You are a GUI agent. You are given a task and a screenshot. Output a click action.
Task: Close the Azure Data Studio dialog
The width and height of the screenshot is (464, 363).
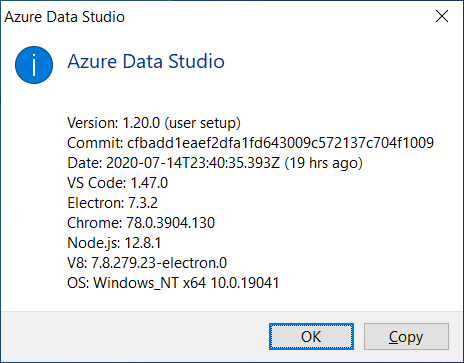coord(442,16)
